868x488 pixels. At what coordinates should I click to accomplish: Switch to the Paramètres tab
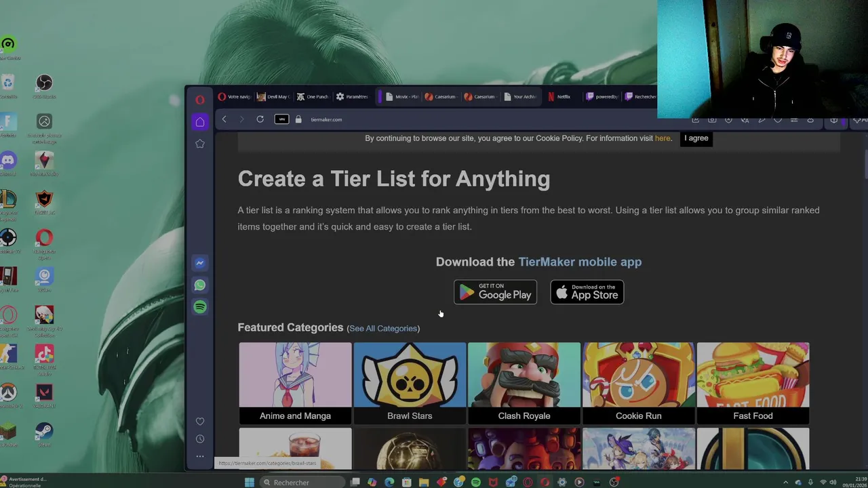coord(353,97)
